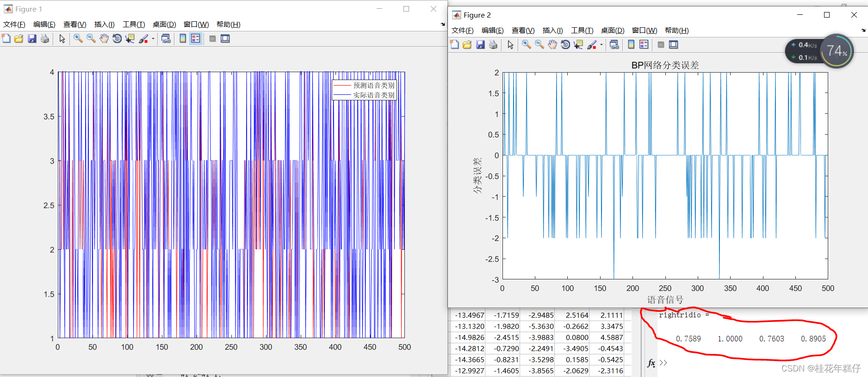Screen dimensions: 868x377
Task: Select Pan hand tool in Figure 1
Action: [x=104, y=38]
